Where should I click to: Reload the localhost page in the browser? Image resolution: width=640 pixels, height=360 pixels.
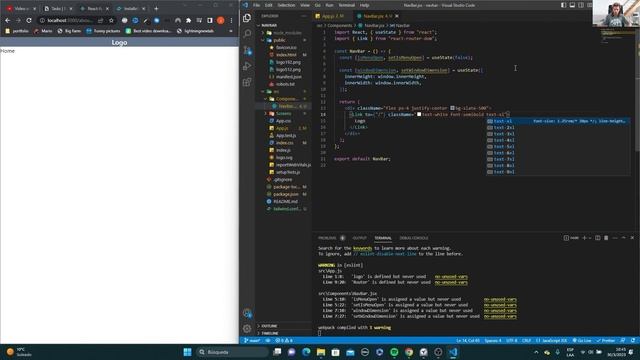click(29, 20)
